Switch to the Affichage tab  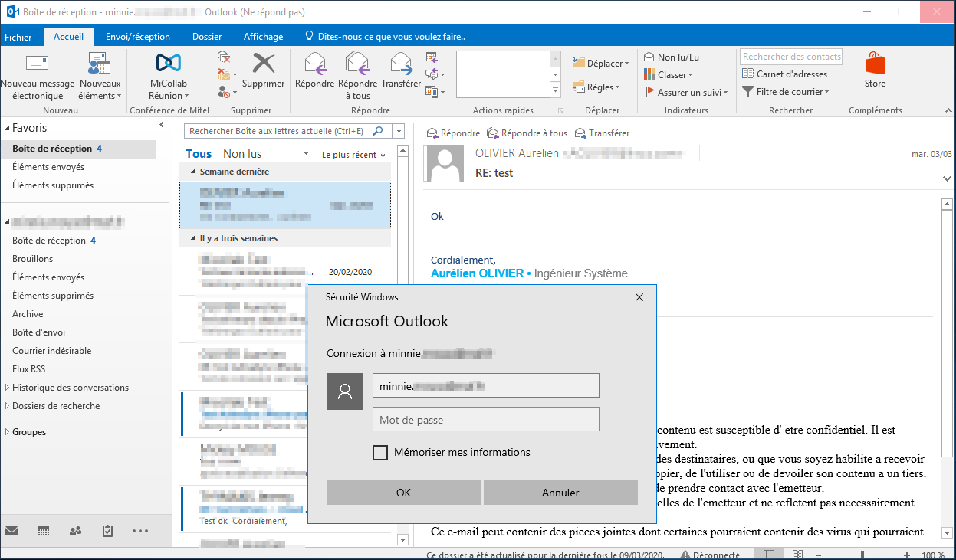(x=263, y=37)
